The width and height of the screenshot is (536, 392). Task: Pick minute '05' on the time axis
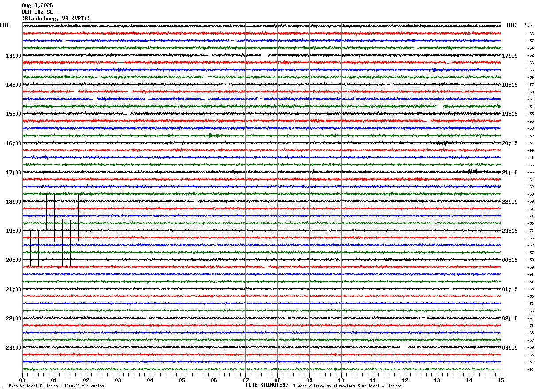pyautogui.click(x=182, y=380)
